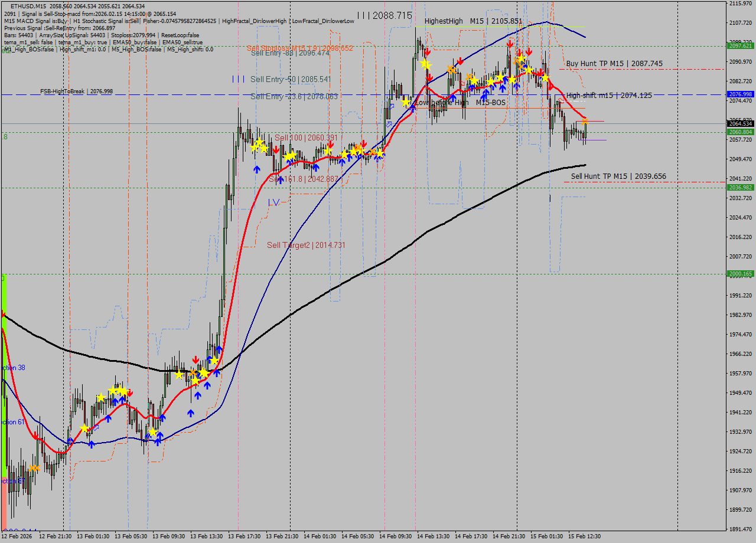Screen dimensions: 756x543
Task: Click the green 2036.982 price tag
Action: click(x=740, y=188)
